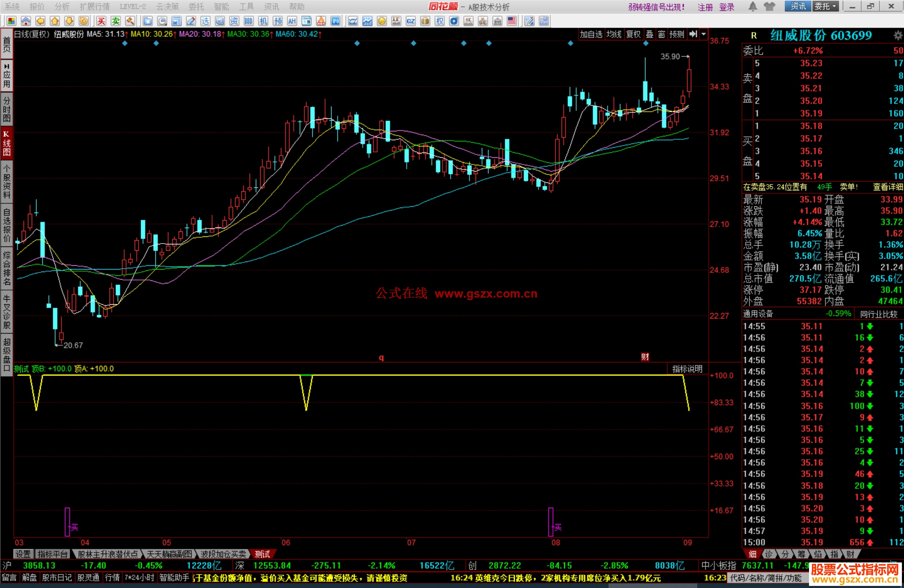904x588 pixels.
Task: Click the AH shares toolbar icon
Action: pyautogui.click(x=292, y=21)
